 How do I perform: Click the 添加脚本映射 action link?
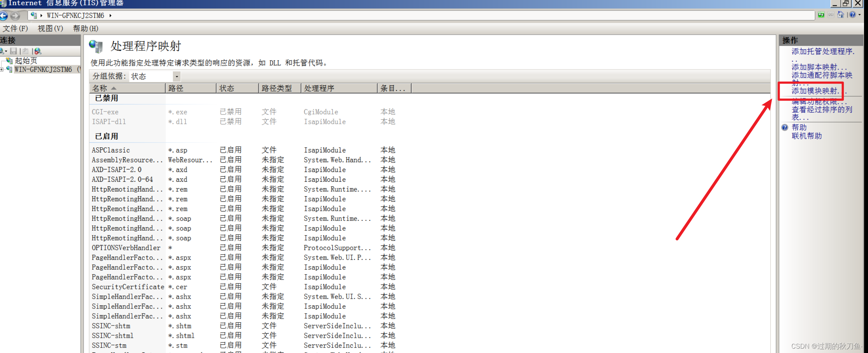[819, 67]
